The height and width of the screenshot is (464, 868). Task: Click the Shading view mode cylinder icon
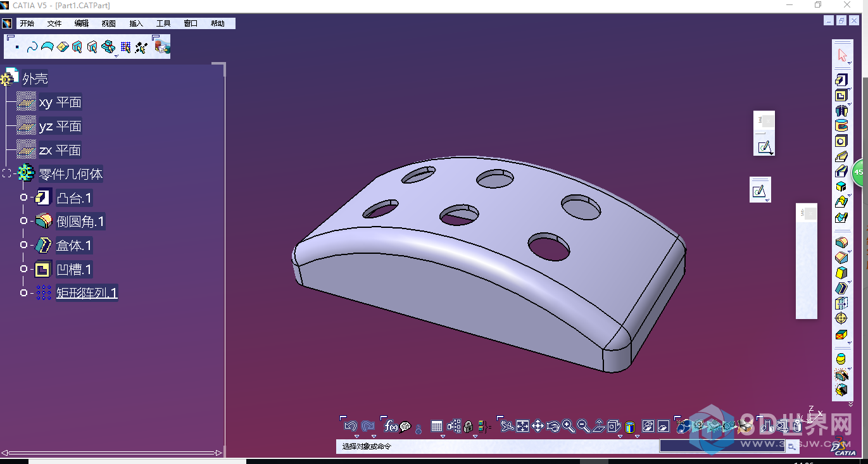click(630, 427)
